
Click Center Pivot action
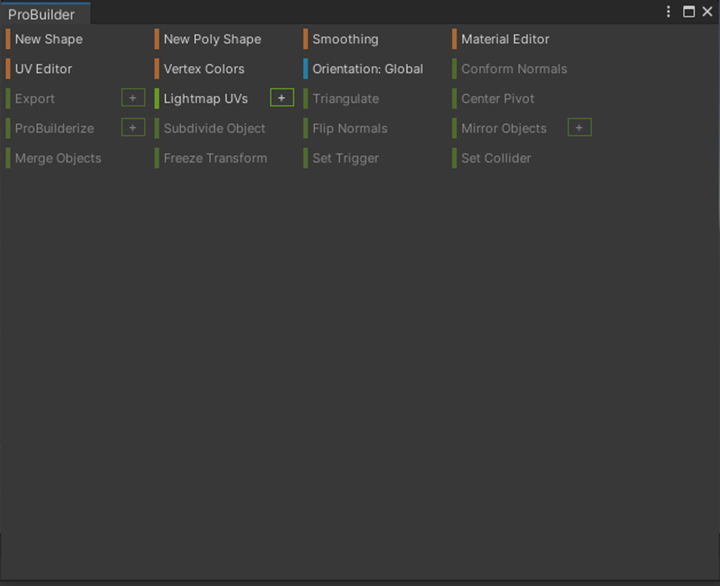coord(498,99)
